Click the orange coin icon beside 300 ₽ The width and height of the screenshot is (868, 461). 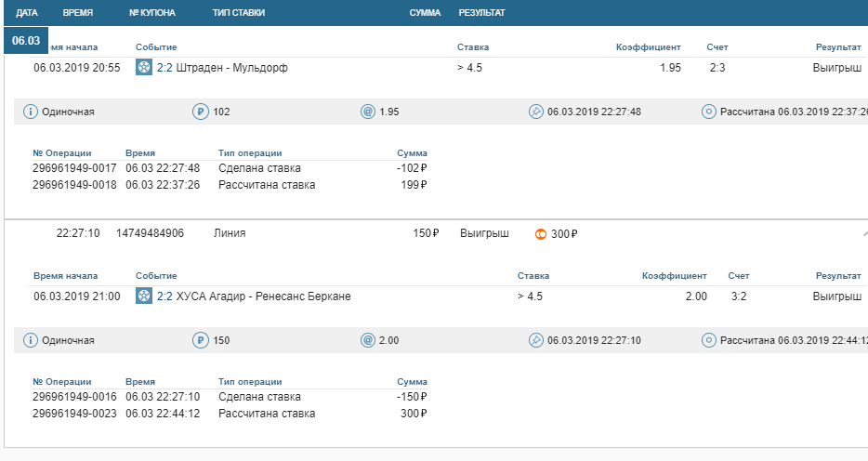point(541,234)
